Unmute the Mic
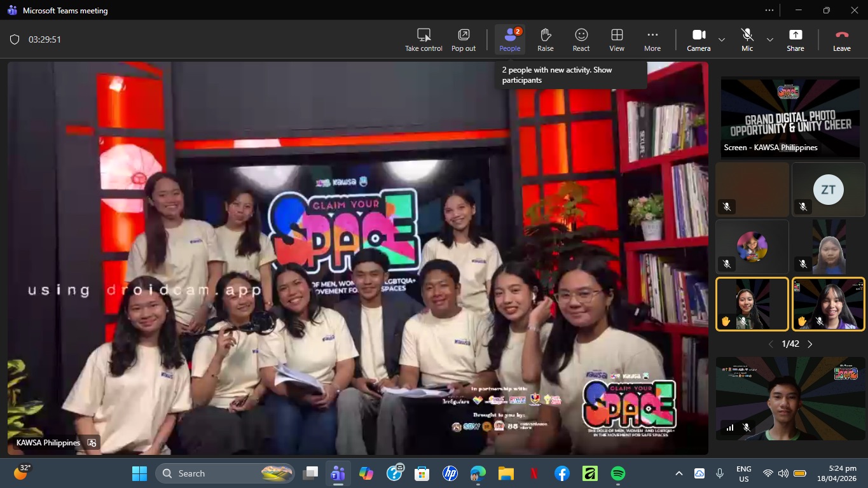The width and height of the screenshot is (868, 488). pos(747,39)
